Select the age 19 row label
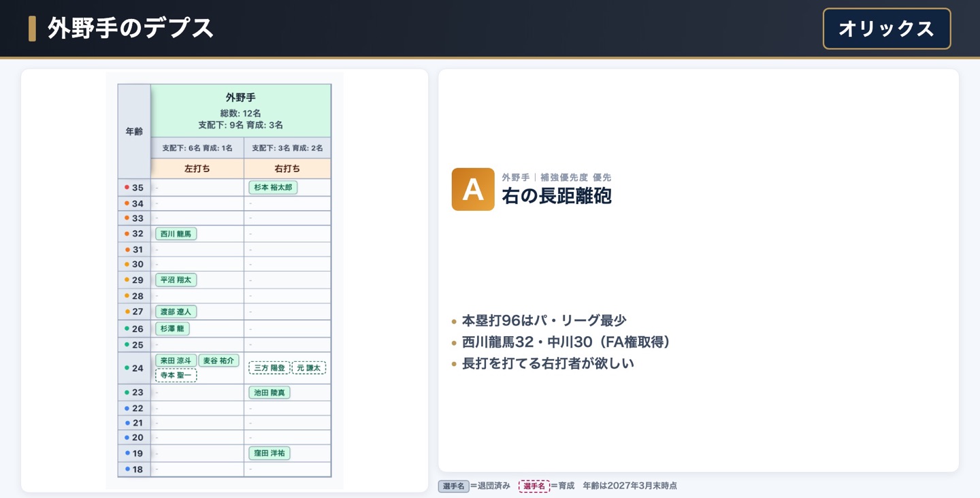The image size is (980, 498). coord(134,453)
